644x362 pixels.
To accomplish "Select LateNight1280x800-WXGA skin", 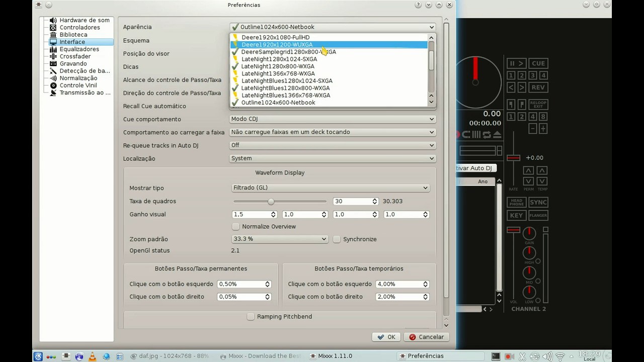I will point(329,66).
